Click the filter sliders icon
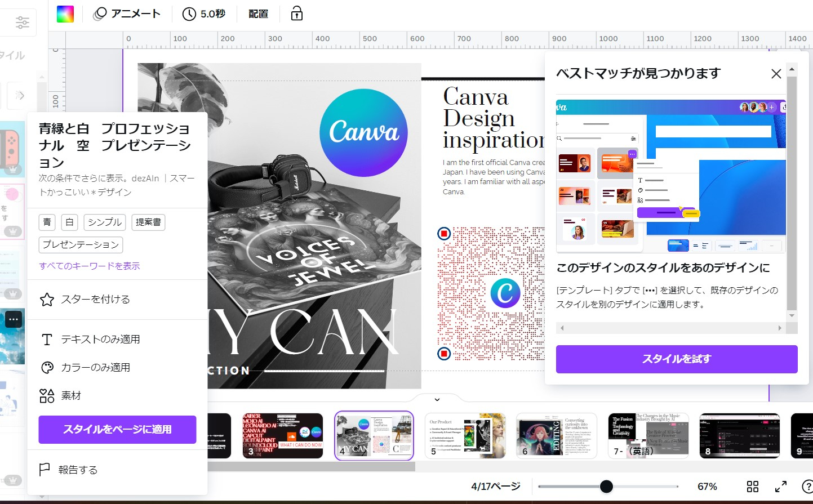Image resolution: width=813 pixels, height=504 pixels. [23, 22]
